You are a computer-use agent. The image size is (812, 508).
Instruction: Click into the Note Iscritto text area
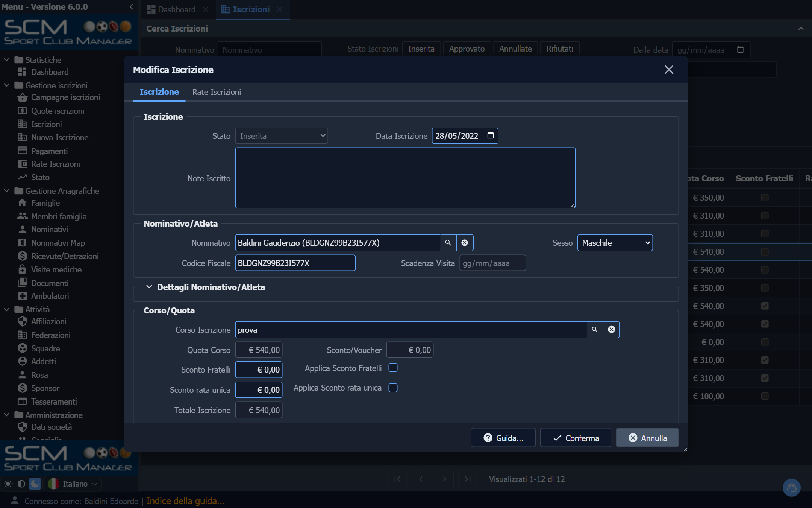[405, 178]
